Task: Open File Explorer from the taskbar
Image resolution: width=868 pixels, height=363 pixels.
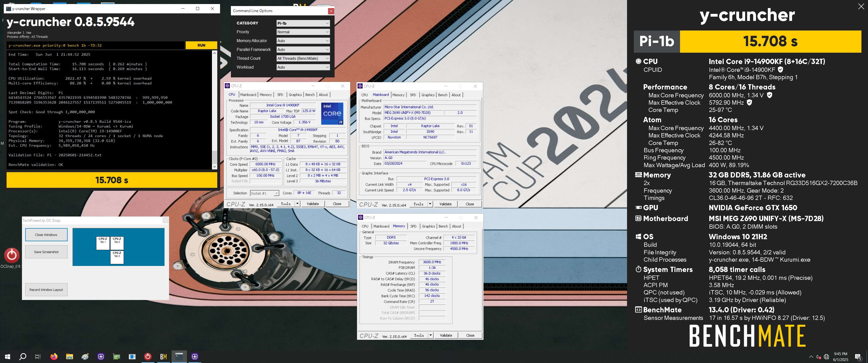Action: (69, 356)
